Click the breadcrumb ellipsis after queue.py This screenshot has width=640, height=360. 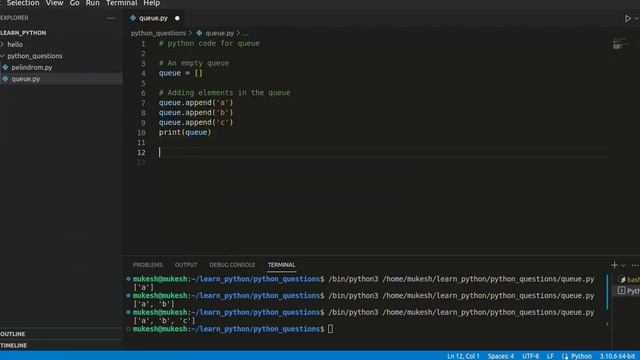coord(245,33)
